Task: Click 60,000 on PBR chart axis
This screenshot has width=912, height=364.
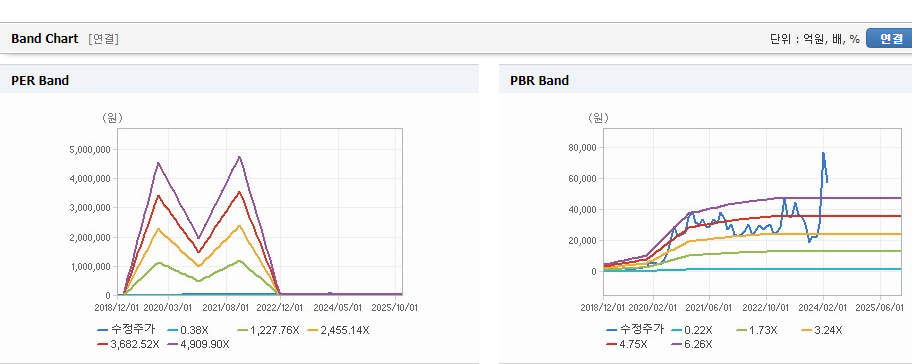Action: point(582,179)
